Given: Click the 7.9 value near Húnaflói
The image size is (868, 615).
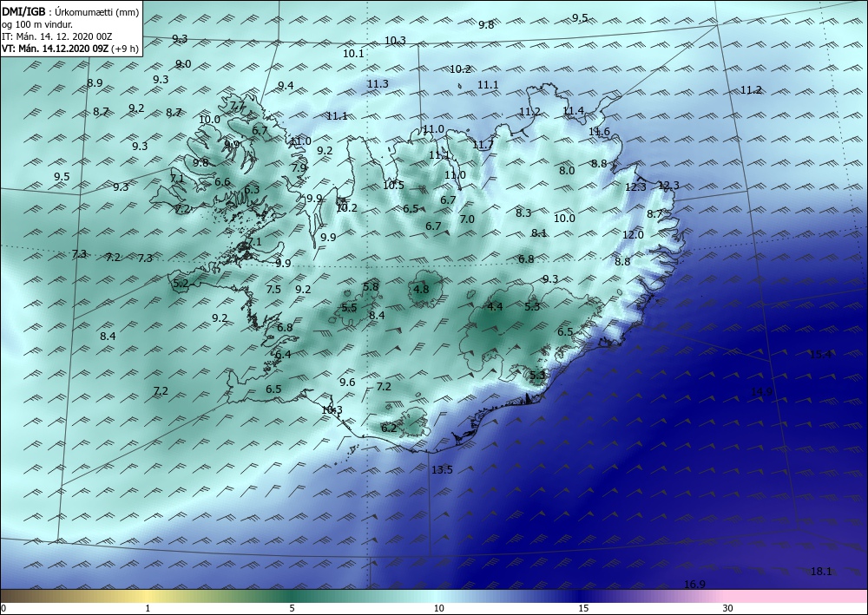Looking at the screenshot, I should pyautogui.click(x=299, y=167).
